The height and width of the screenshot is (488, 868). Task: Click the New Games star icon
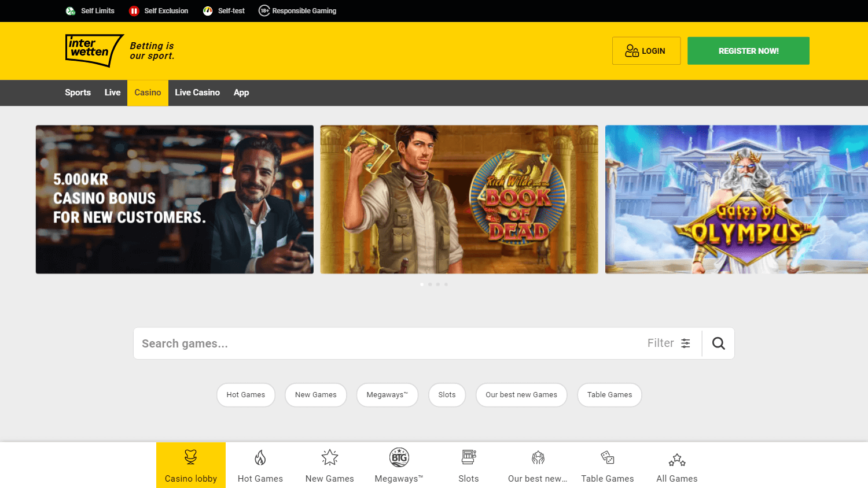330,457
